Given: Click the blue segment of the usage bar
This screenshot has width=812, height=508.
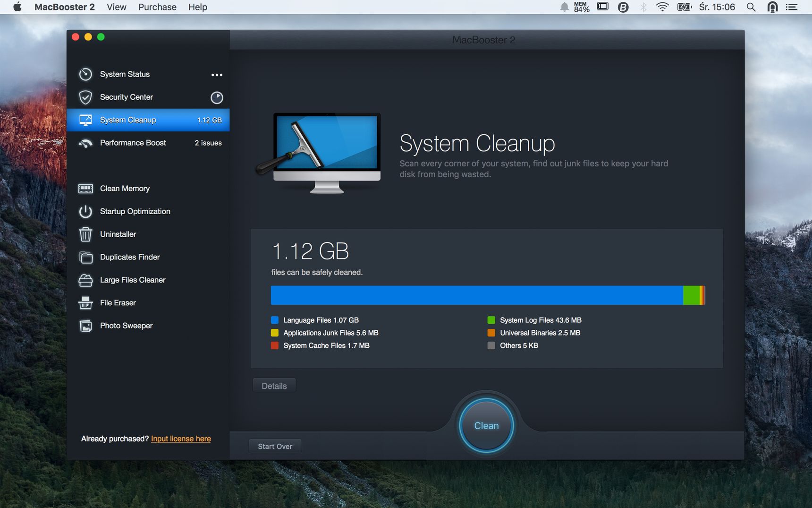Looking at the screenshot, I should click(x=477, y=295).
